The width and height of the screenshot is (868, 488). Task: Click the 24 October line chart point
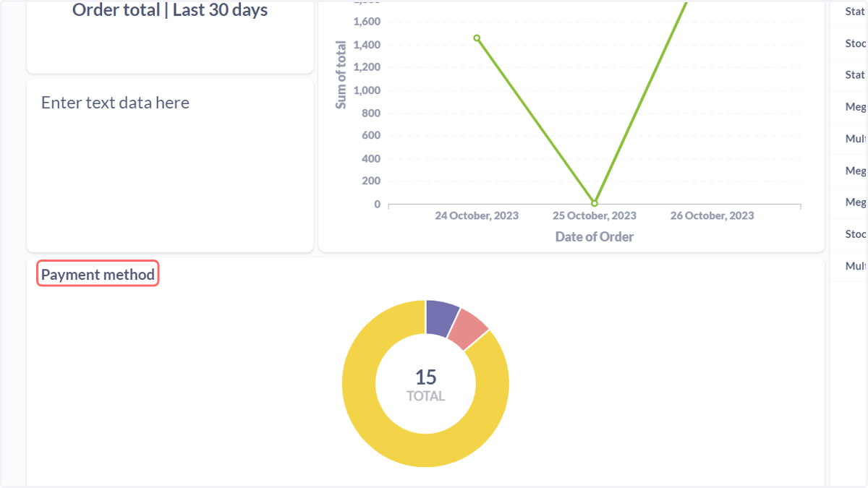point(477,38)
